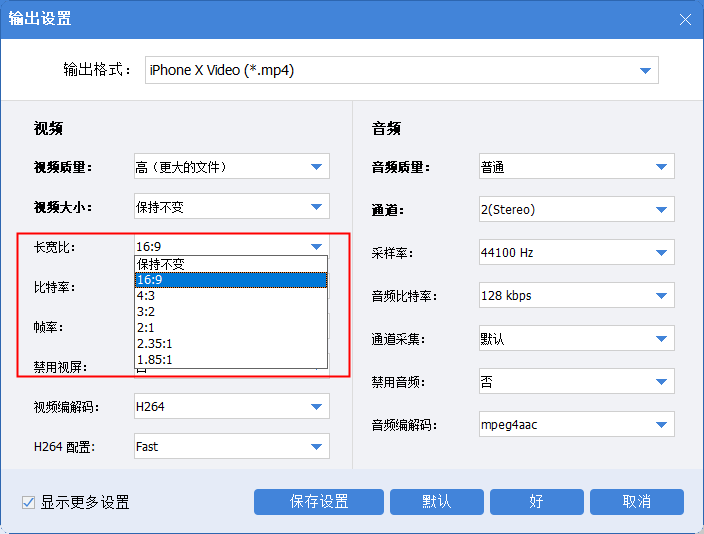Pick 2:1 aspect ratio option

point(231,328)
